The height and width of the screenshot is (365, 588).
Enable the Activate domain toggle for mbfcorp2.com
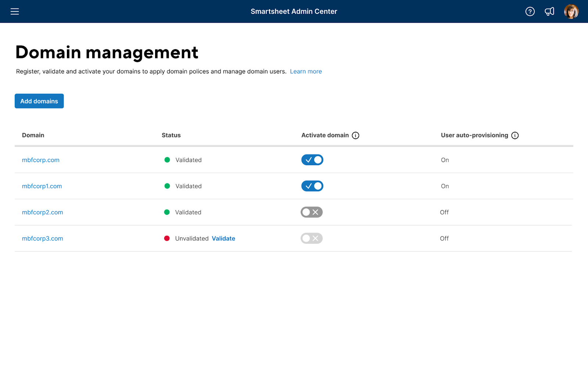(312, 212)
